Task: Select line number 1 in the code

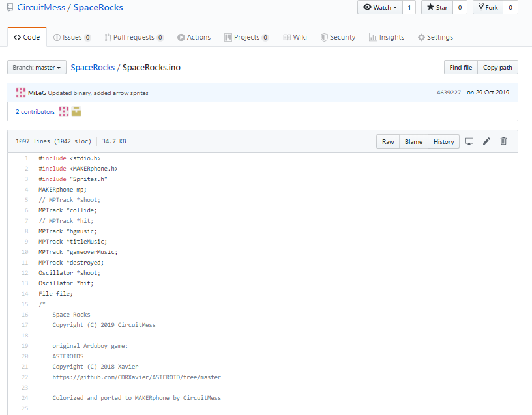Action: coord(27,158)
